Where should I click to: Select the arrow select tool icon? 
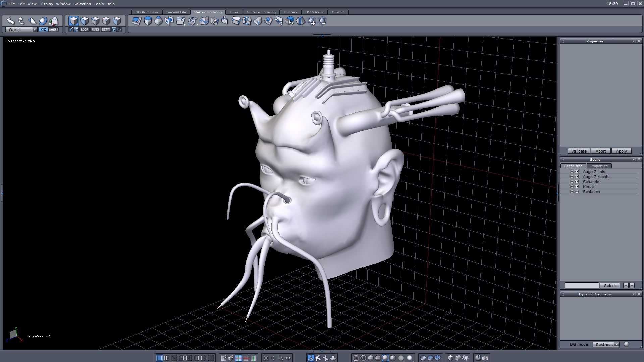tap(10, 21)
